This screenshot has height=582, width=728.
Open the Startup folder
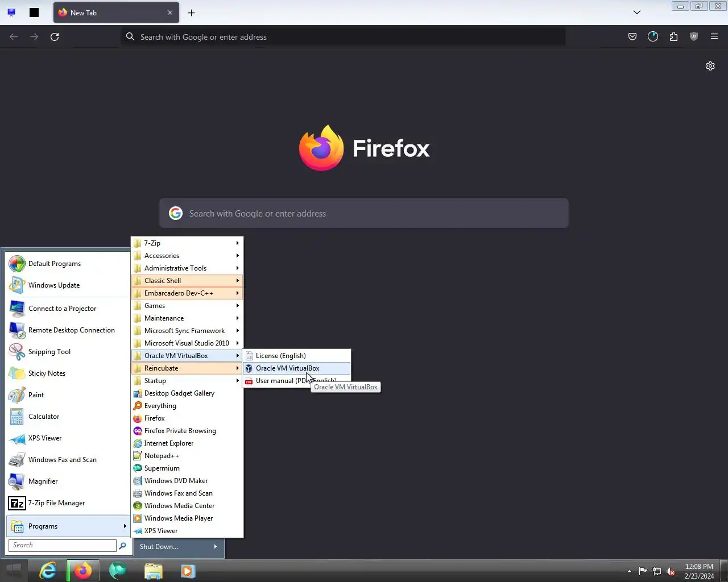point(187,381)
